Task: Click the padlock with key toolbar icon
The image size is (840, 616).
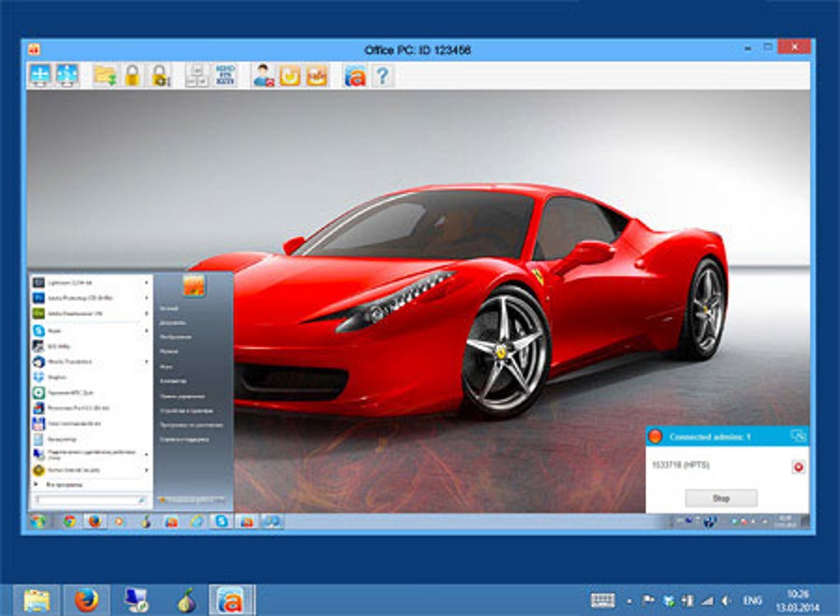Action: (160, 76)
